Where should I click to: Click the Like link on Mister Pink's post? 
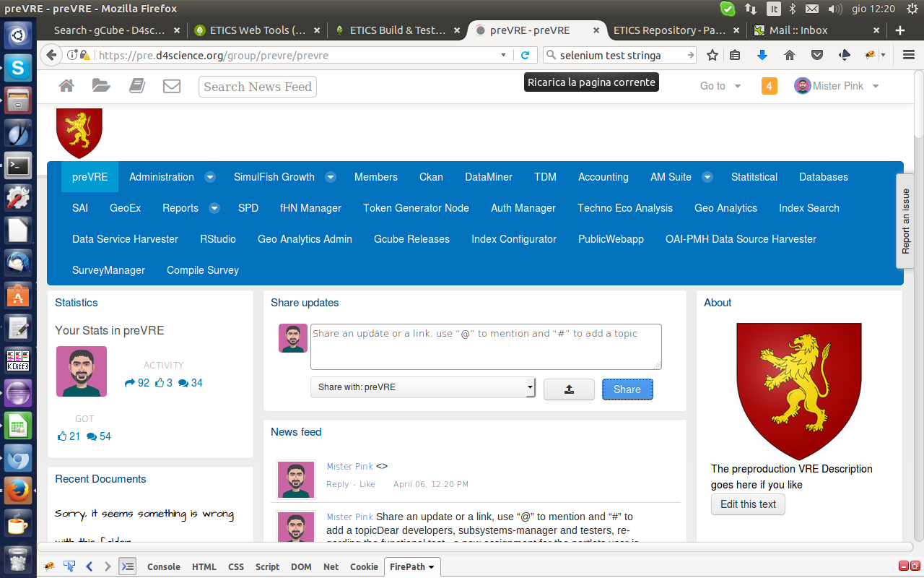coord(367,484)
